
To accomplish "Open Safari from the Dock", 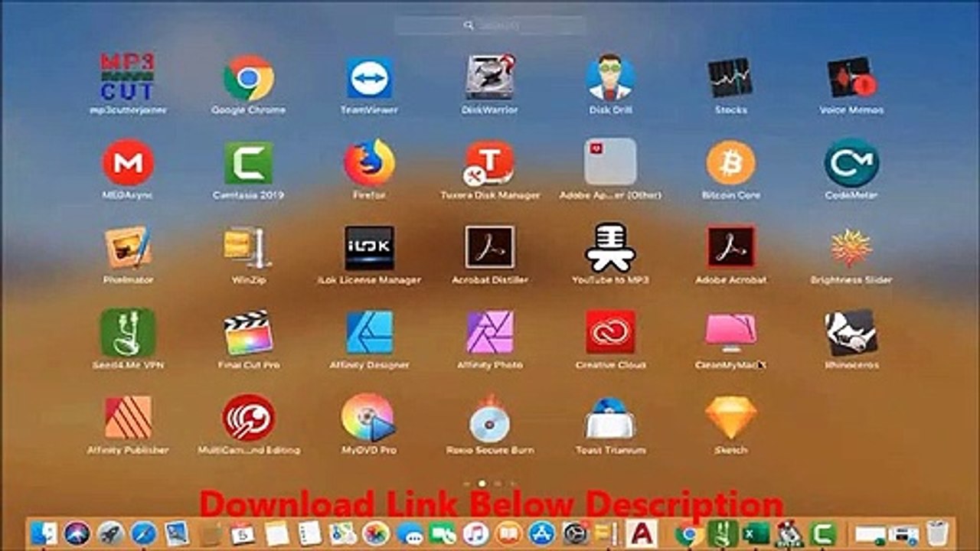I will point(144,533).
